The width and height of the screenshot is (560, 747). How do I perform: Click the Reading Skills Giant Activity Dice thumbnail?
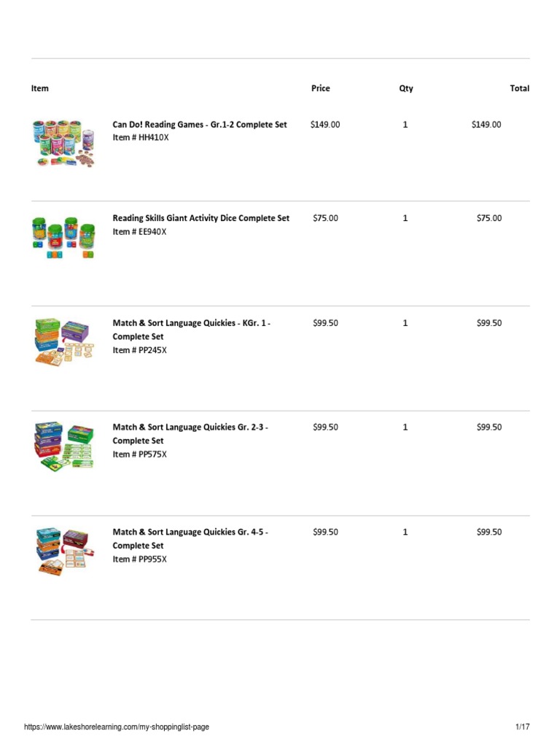tap(63, 237)
